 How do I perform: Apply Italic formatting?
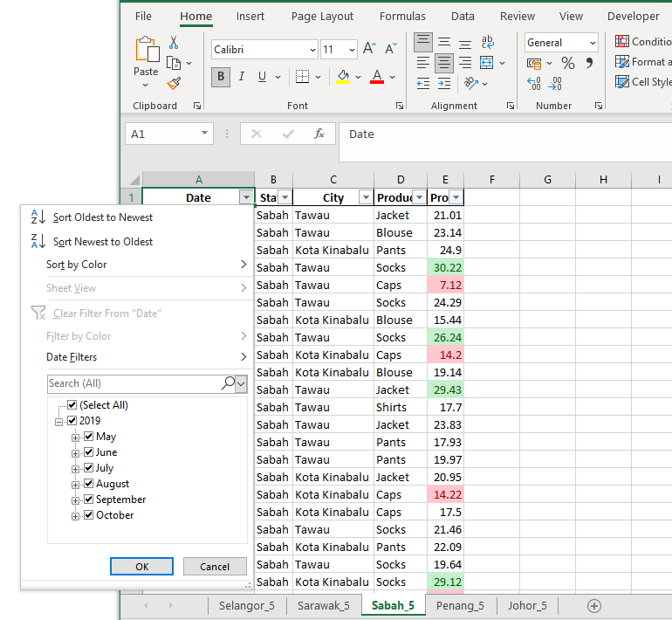click(x=242, y=77)
